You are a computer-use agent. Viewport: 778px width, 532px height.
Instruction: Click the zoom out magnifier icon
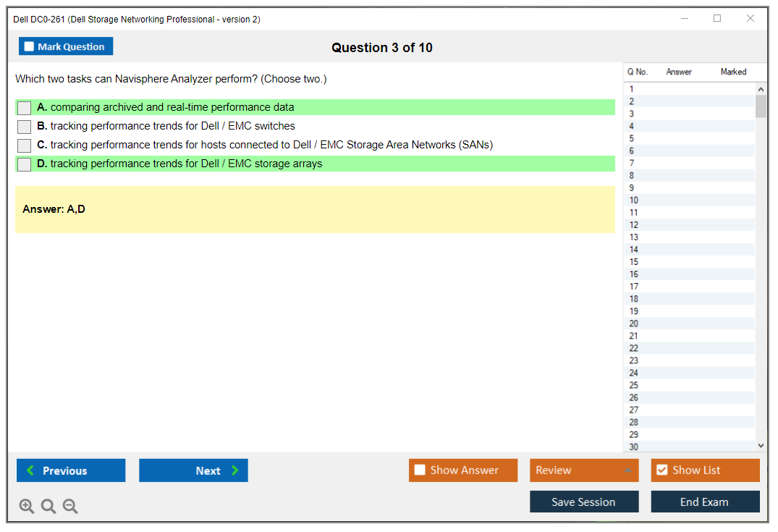pos(70,506)
